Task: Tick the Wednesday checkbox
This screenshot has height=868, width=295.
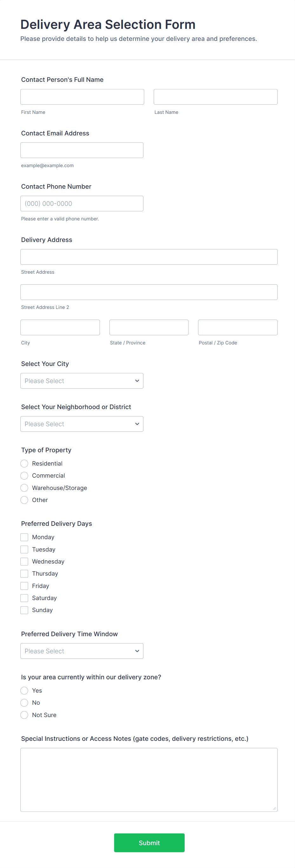Action: [24, 562]
